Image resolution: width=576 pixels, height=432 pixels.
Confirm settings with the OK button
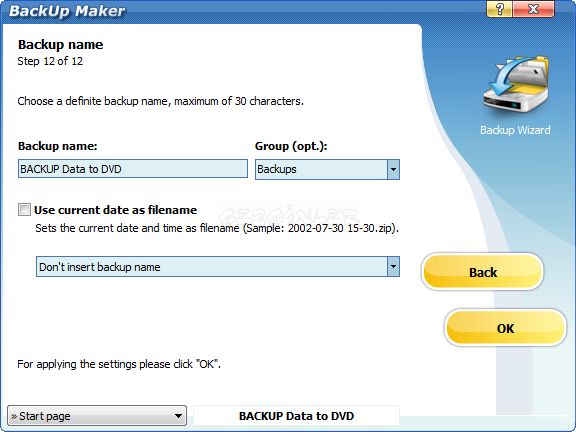tap(505, 328)
